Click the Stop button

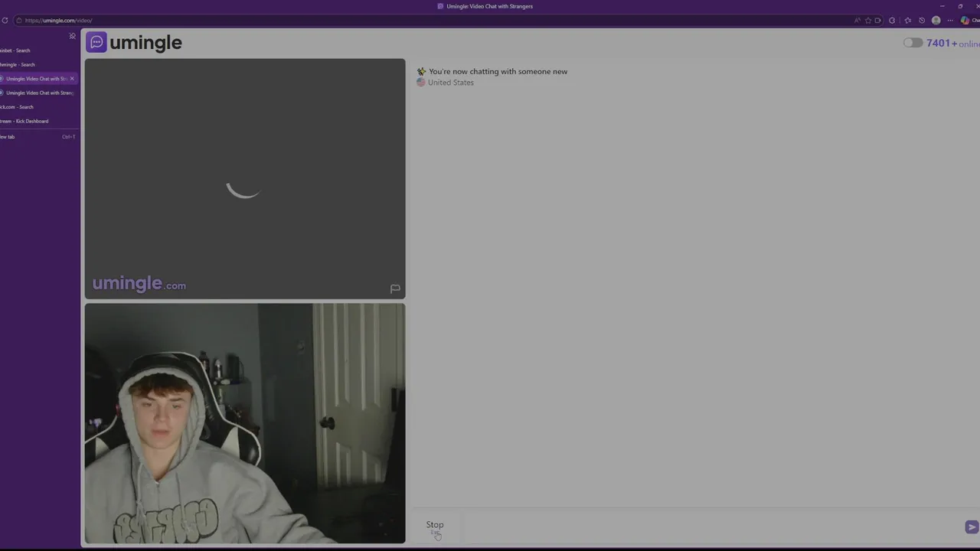tap(435, 527)
